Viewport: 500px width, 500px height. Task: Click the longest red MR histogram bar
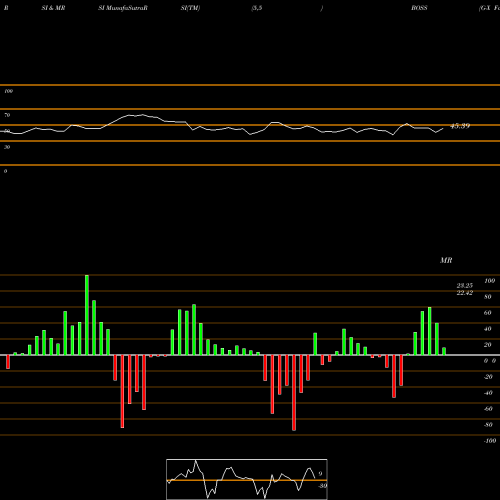click(294, 393)
